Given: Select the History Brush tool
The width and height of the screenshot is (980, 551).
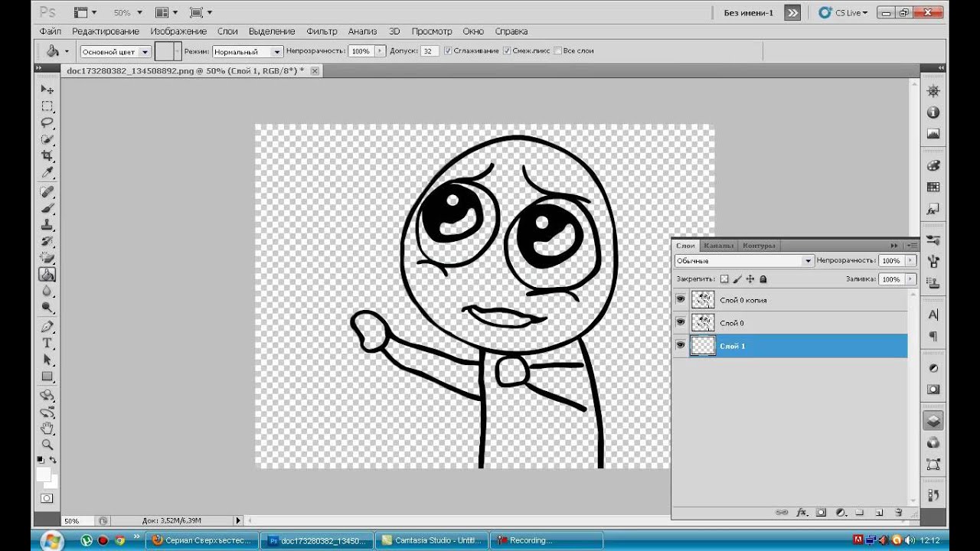Looking at the screenshot, I should point(47,241).
